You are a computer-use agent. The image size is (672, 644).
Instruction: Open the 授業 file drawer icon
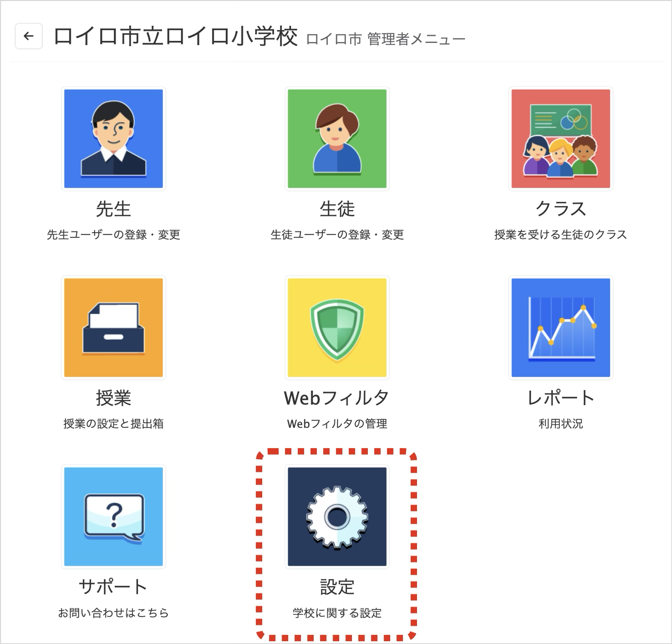[113, 327]
